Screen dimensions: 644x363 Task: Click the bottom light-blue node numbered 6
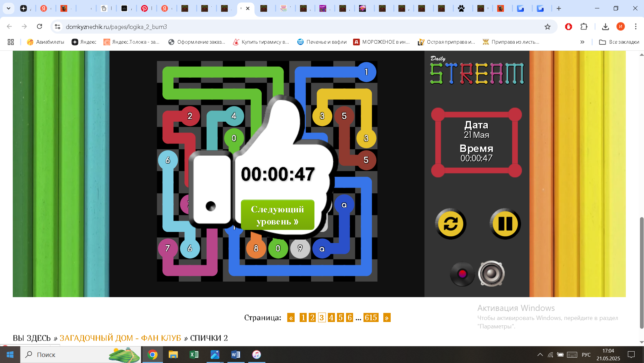pos(190,248)
